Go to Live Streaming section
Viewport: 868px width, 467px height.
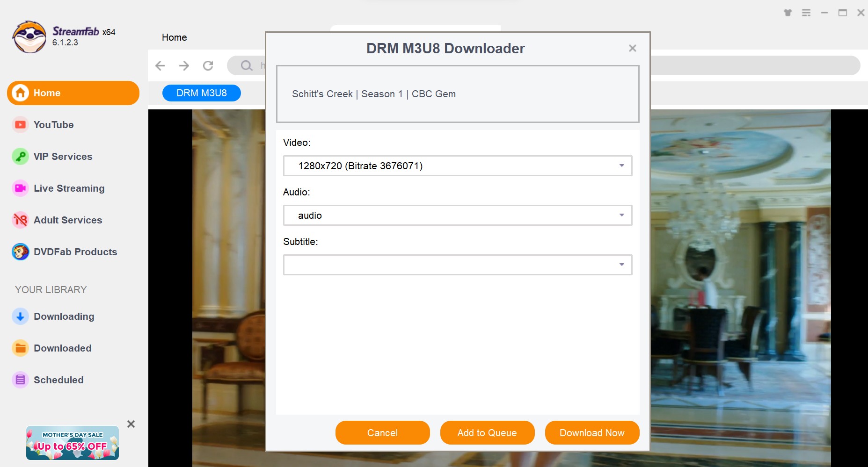pos(69,188)
